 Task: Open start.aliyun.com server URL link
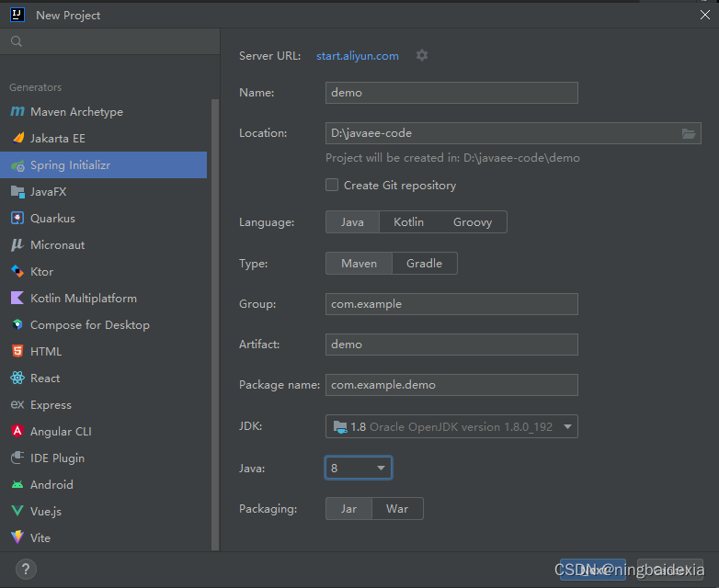[358, 56]
